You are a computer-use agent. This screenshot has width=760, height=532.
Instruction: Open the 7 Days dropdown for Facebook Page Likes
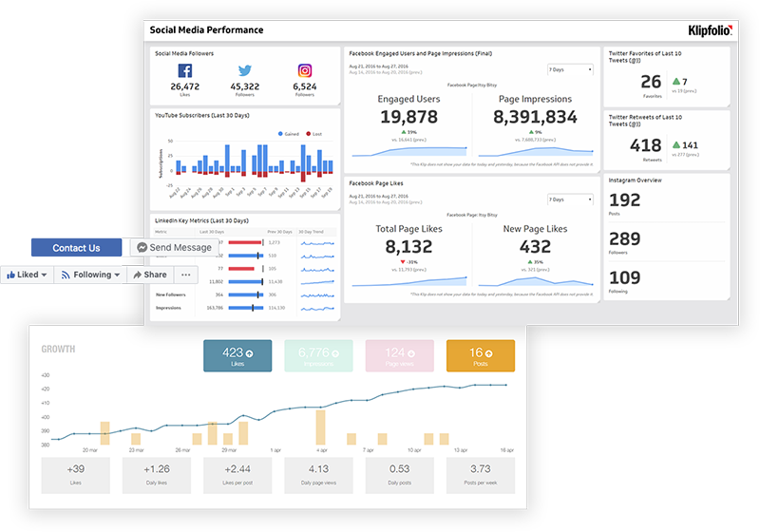click(x=570, y=199)
